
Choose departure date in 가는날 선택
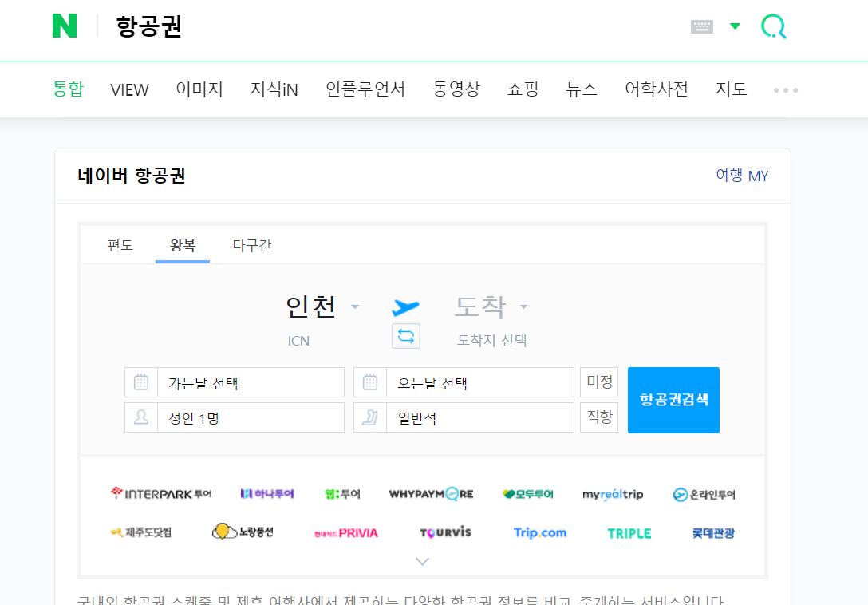tap(251, 382)
